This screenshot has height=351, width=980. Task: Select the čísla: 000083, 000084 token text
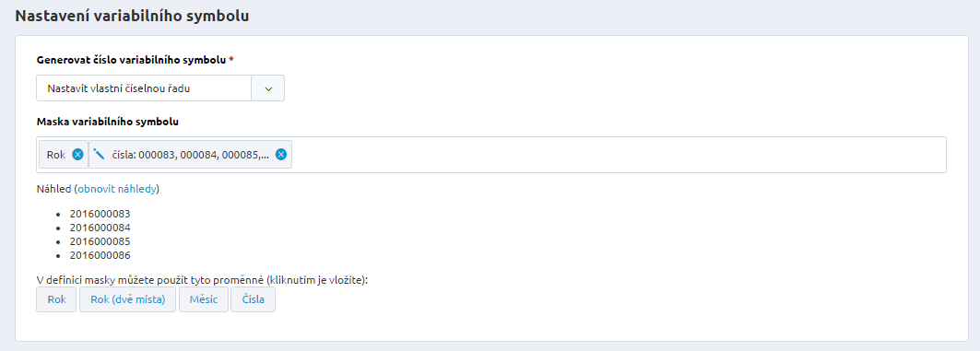(191, 155)
